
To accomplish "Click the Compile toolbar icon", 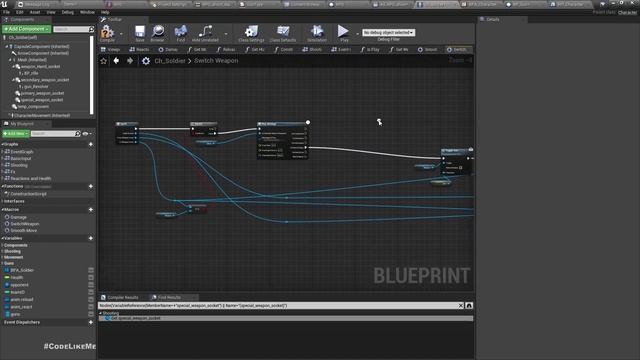I will (107, 32).
